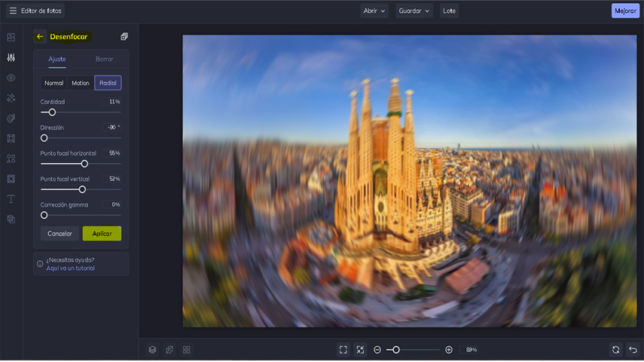Switch to the Ajuste tab
Screen dimensions: 644x362
coord(57,59)
